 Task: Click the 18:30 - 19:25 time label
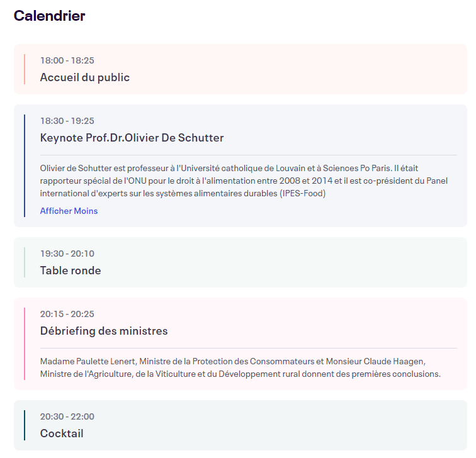point(67,121)
